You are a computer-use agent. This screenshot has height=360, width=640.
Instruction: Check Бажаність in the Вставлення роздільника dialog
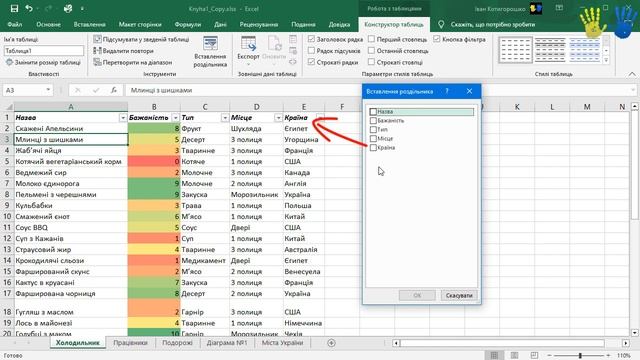tap(373, 120)
